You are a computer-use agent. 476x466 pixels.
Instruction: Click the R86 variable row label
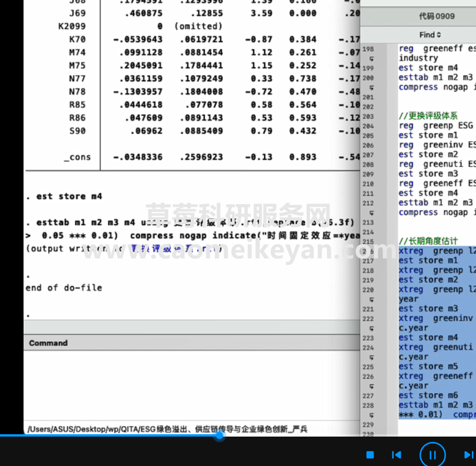78,118
